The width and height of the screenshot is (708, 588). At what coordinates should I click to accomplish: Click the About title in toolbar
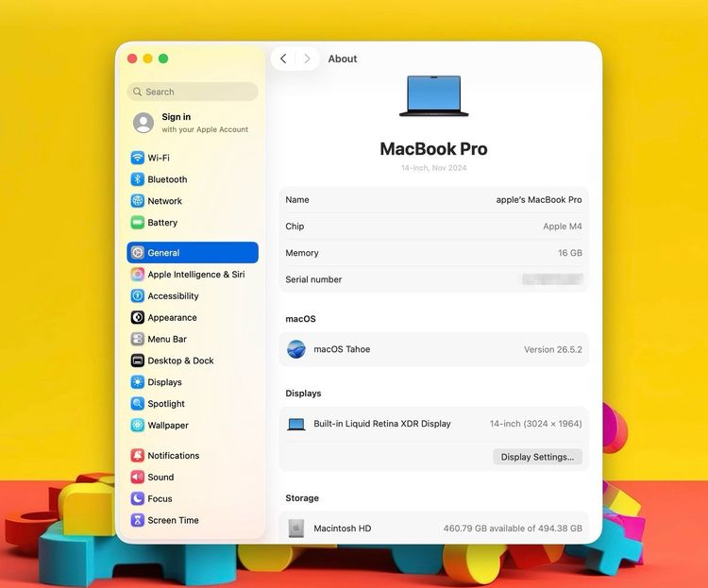(x=343, y=59)
